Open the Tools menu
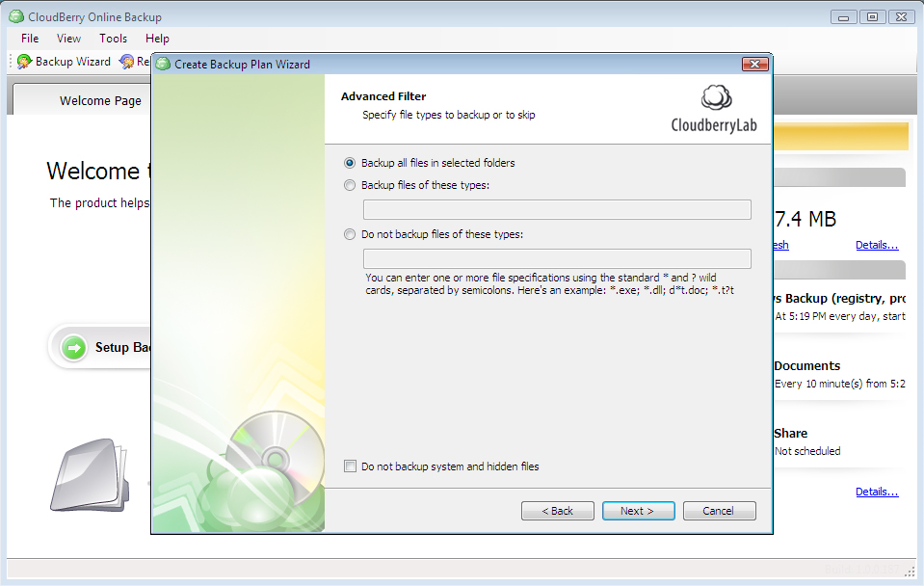Image resolution: width=924 pixels, height=586 pixels. click(x=113, y=39)
